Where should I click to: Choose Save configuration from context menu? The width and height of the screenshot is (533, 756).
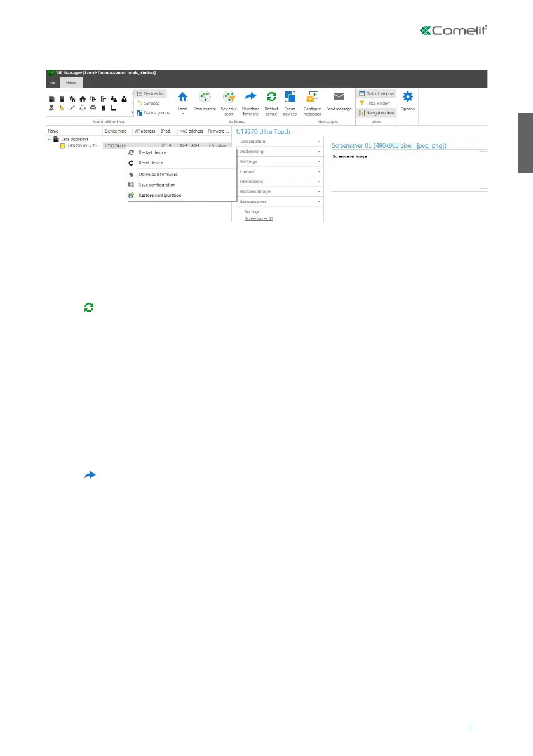click(x=181, y=185)
